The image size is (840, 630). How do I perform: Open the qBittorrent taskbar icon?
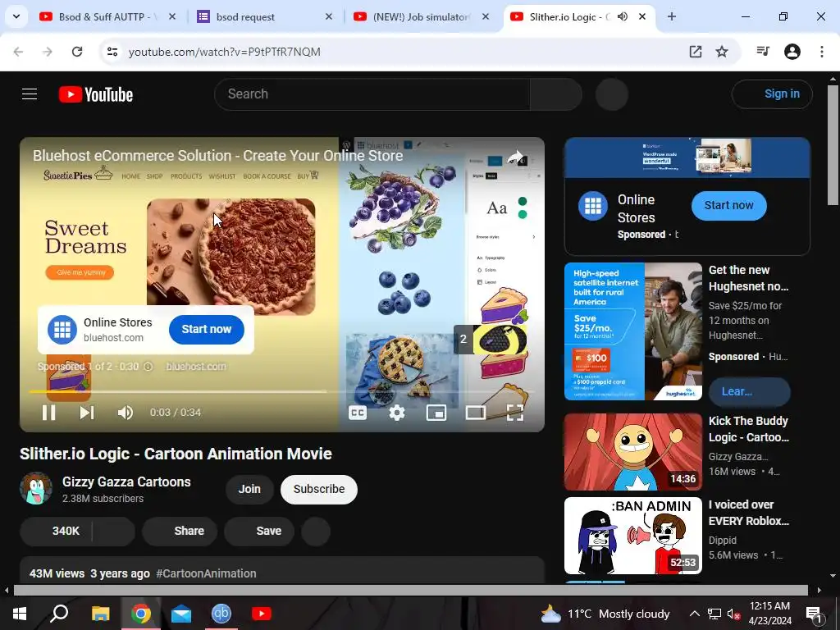coord(221,614)
